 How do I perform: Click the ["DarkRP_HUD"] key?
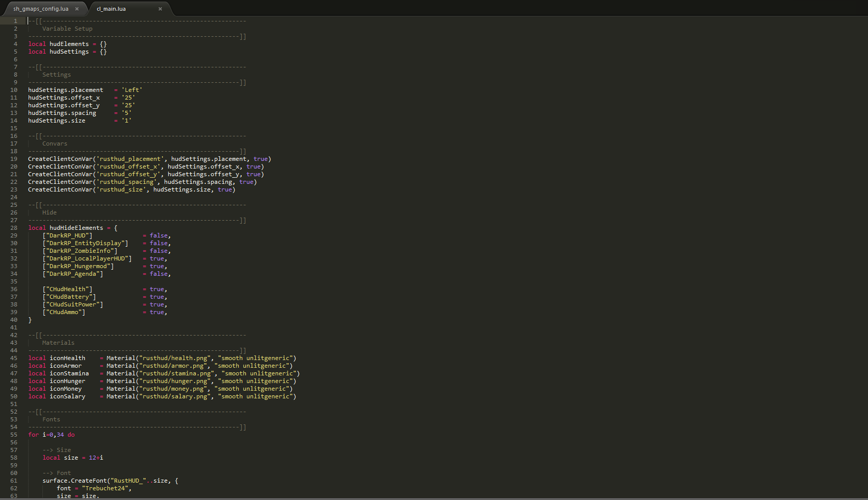[x=67, y=235]
